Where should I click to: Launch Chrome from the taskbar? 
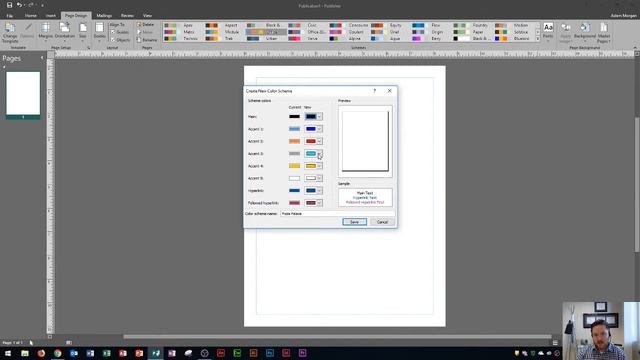click(x=58, y=353)
